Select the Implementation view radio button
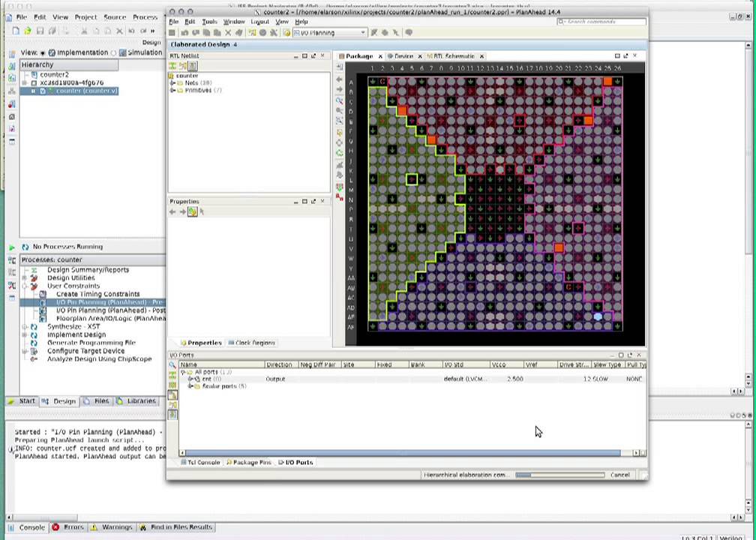Screen dimensions: 756x540 43,52
